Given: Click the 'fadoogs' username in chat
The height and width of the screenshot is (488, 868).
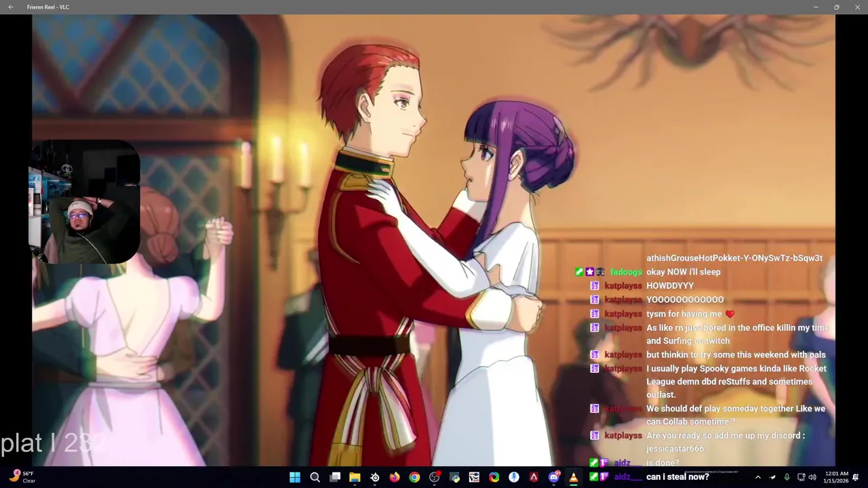Looking at the screenshot, I should point(625,272).
